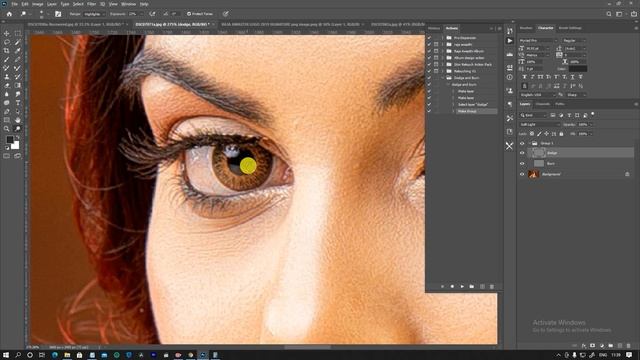Click the foreground color swatch

(10, 140)
